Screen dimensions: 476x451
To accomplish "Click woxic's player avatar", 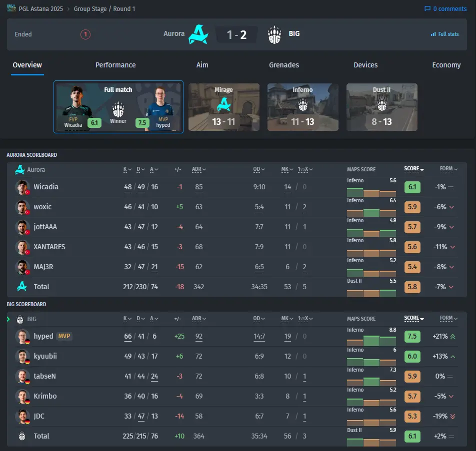I will (x=22, y=207).
